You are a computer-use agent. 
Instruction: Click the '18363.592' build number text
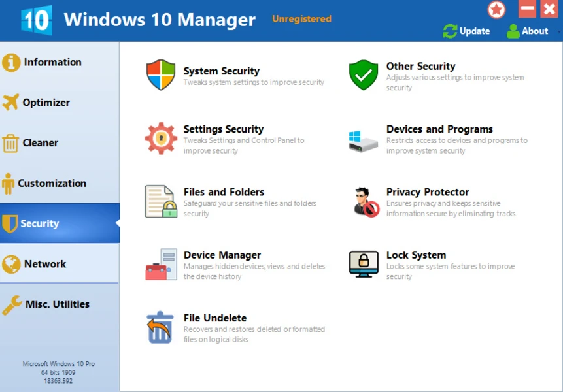coord(58,381)
